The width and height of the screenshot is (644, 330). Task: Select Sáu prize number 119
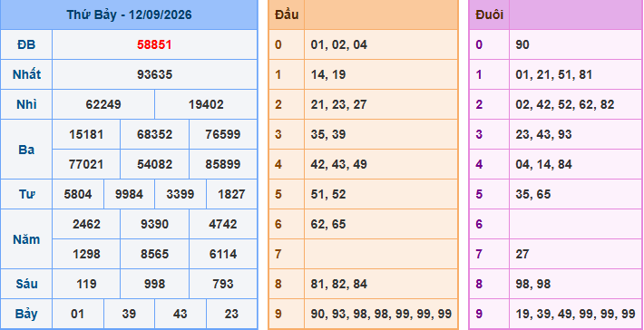86,284
